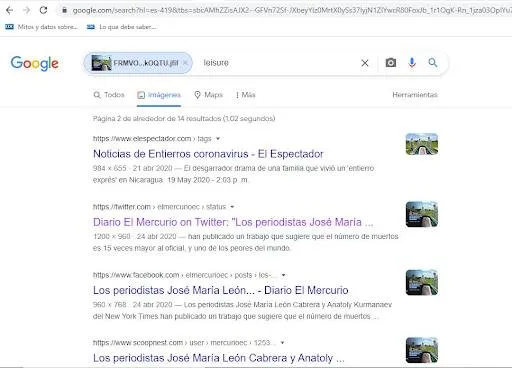Click Herramientas search tools
The width and height of the screenshot is (512, 368).
point(415,95)
